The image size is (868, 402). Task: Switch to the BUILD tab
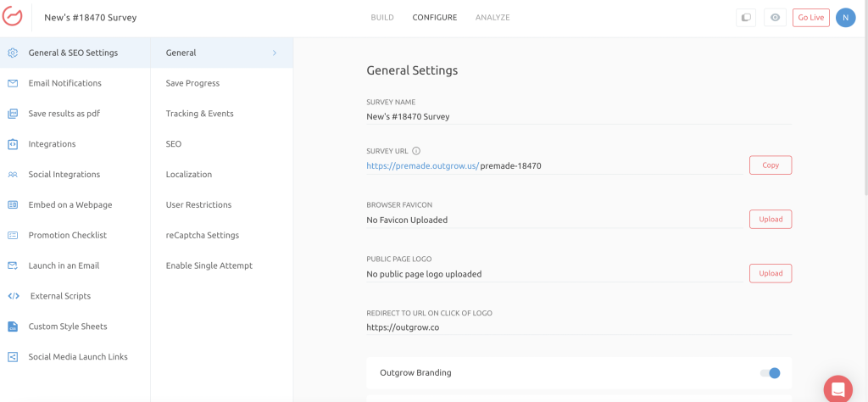pos(382,17)
